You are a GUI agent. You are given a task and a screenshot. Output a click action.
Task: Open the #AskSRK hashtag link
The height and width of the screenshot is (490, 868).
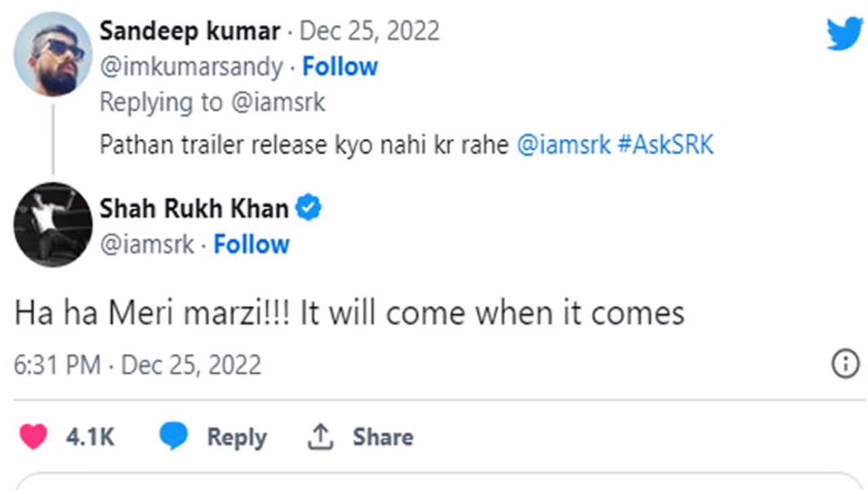click(665, 145)
